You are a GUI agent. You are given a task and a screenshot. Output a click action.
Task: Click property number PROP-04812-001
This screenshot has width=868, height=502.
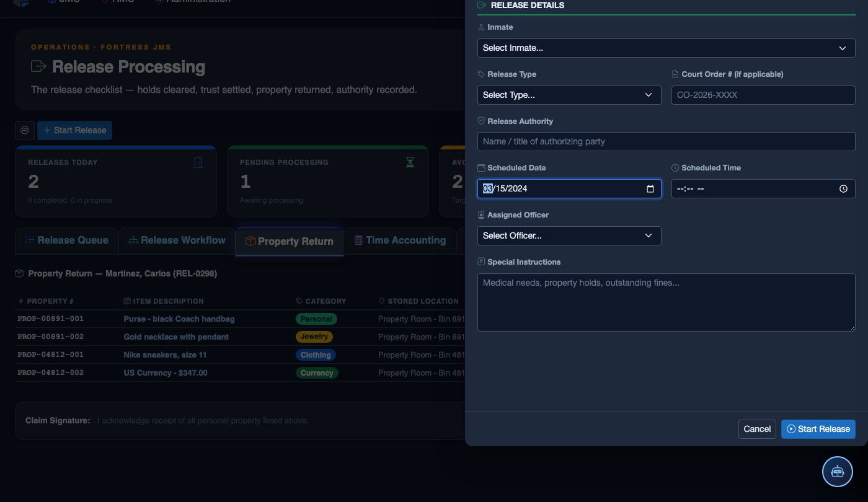pos(51,354)
